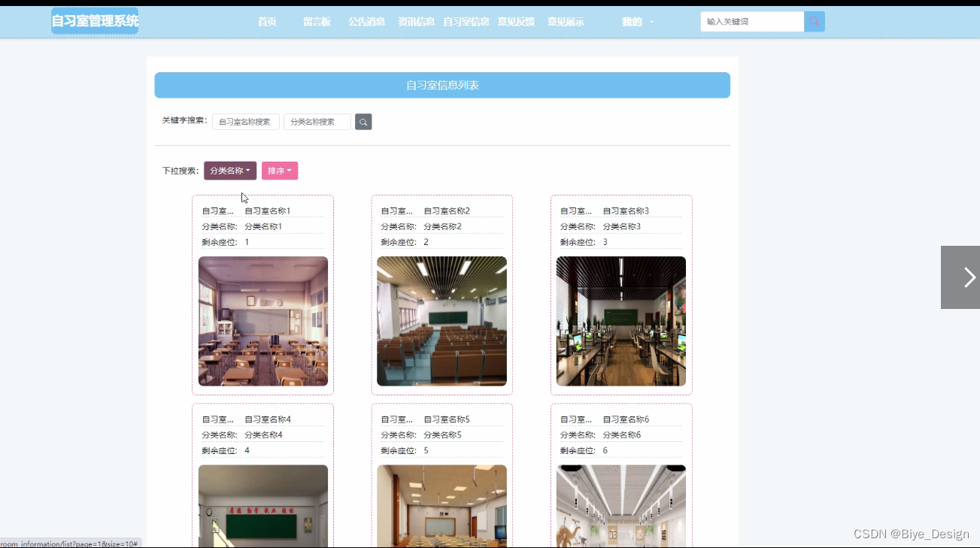Click the text 自习室名称5

tap(447, 419)
